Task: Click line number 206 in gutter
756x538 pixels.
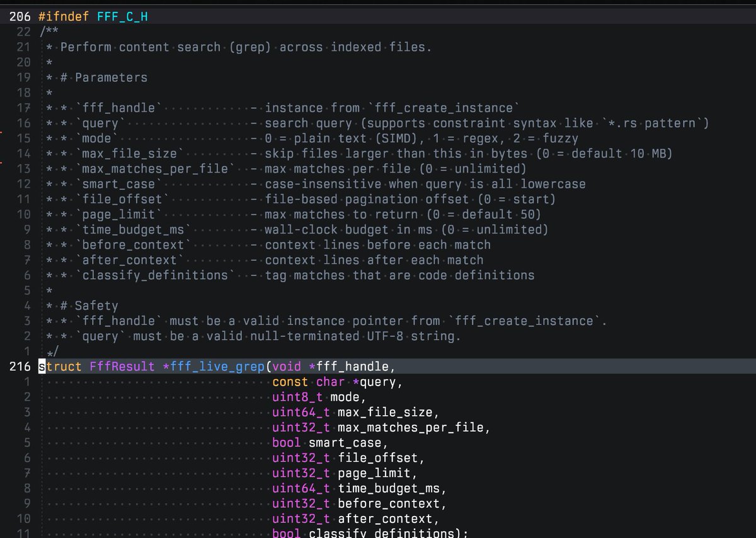Action: click(x=20, y=16)
